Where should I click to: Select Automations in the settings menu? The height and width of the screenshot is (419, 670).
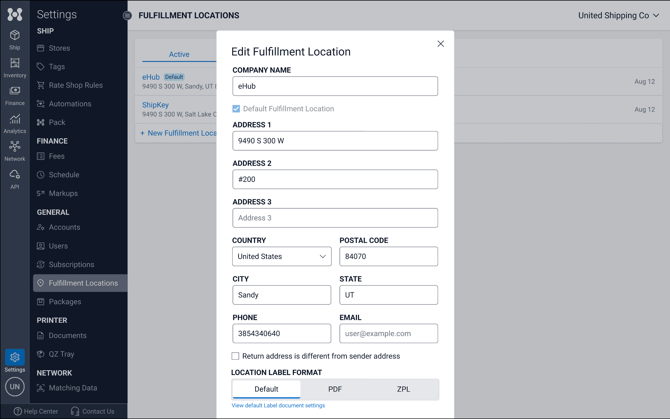69,104
